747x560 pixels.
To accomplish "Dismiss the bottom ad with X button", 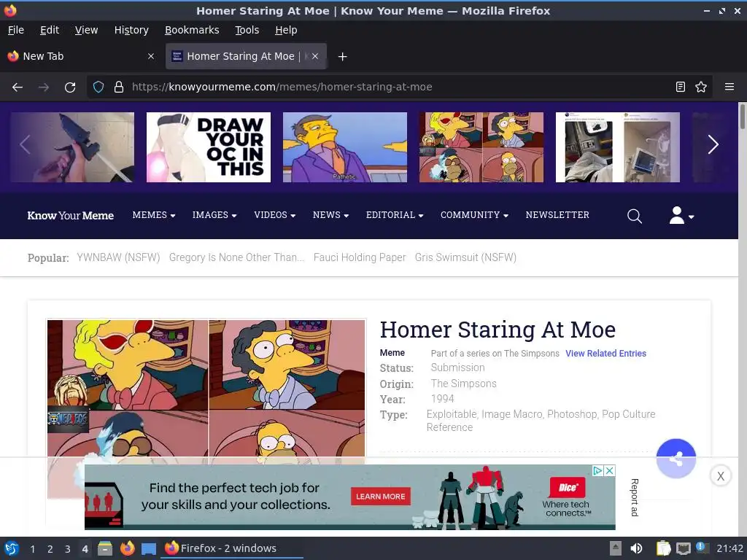I will click(720, 475).
